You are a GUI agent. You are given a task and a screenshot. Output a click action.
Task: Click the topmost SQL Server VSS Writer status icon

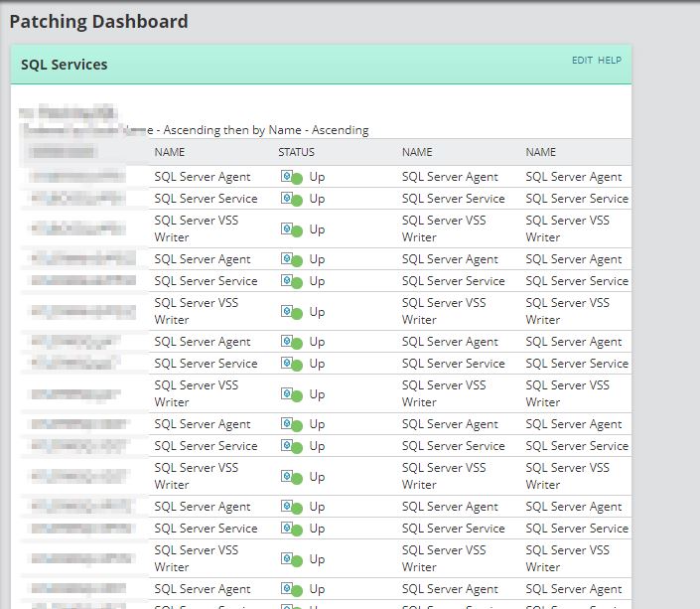coord(292,229)
